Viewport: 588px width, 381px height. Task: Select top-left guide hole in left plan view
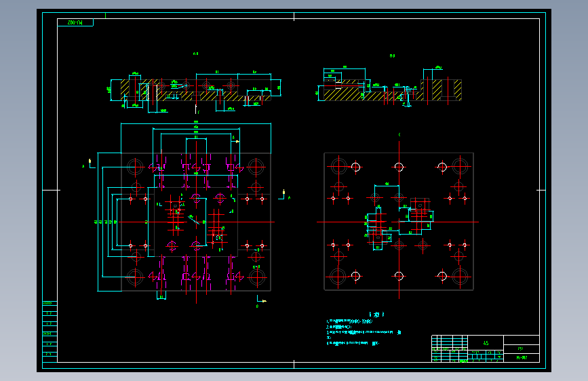click(x=136, y=167)
